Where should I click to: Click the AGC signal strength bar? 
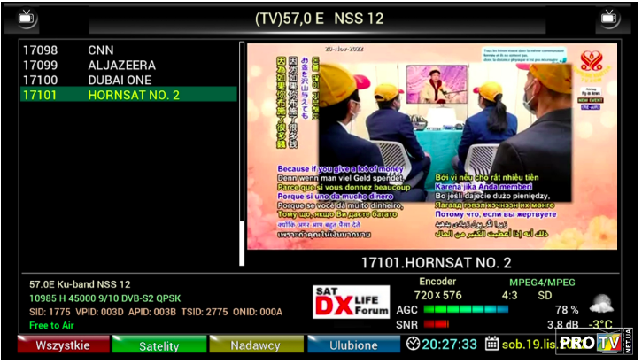point(466,310)
